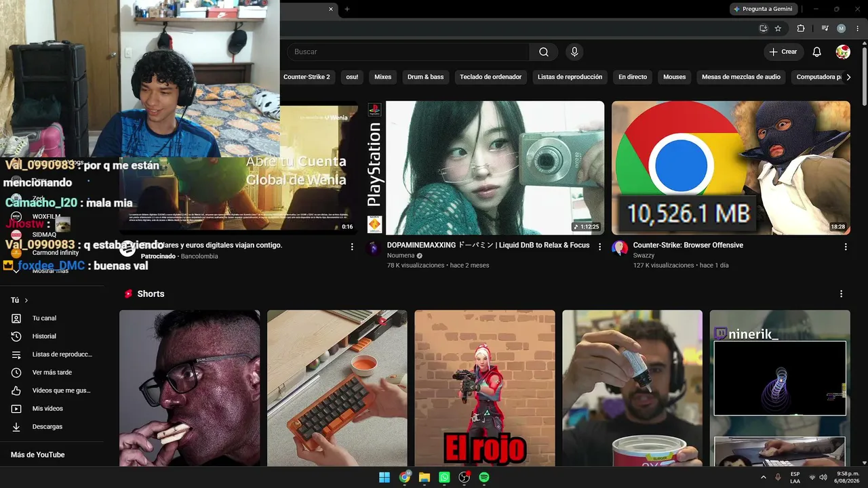The image size is (868, 488).
Task: Open the Swazzy channel avatar
Action: (620, 248)
